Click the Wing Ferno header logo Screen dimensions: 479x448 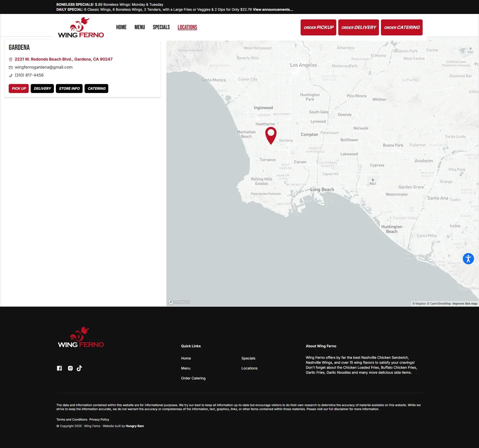point(81,27)
